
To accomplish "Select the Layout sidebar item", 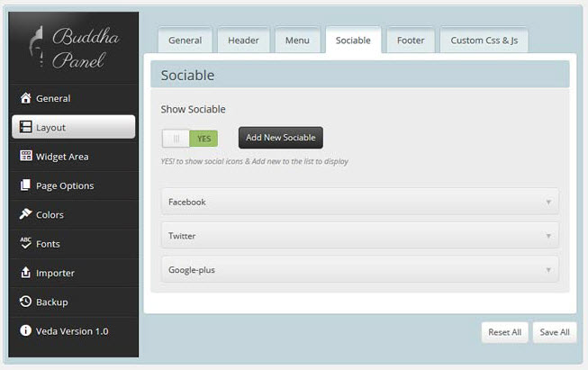I will [x=74, y=127].
